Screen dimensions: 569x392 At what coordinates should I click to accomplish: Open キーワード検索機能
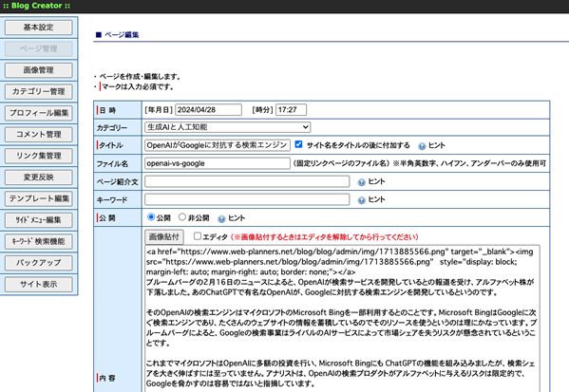38,241
